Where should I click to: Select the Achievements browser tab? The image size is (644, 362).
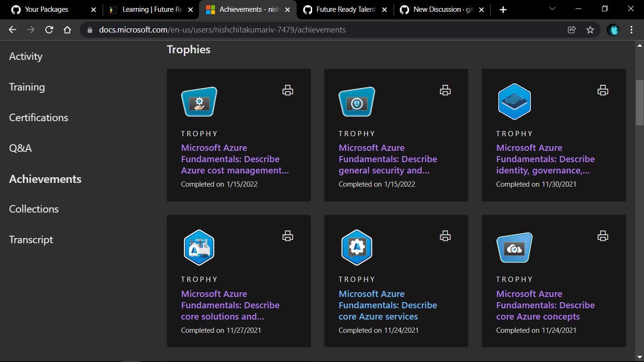pos(248,9)
